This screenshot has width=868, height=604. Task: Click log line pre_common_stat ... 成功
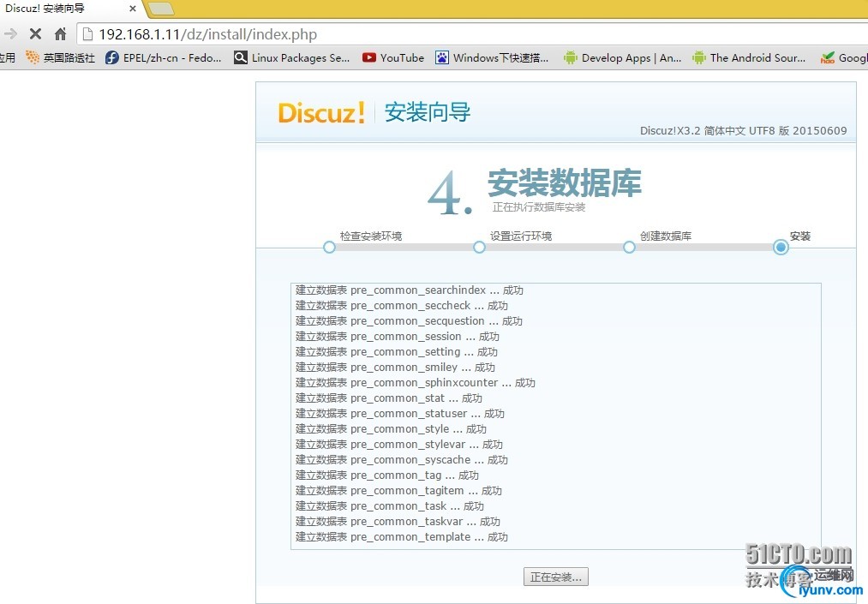[x=389, y=398]
